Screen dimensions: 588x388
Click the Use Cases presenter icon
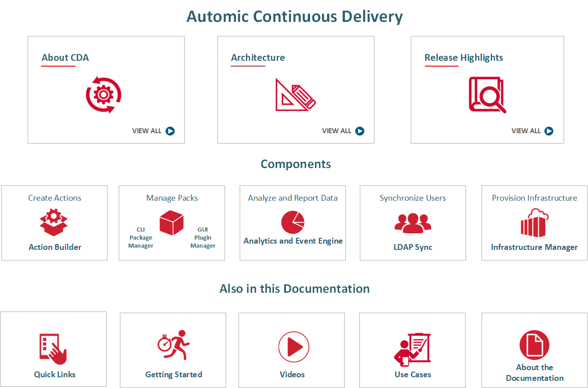(412, 349)
